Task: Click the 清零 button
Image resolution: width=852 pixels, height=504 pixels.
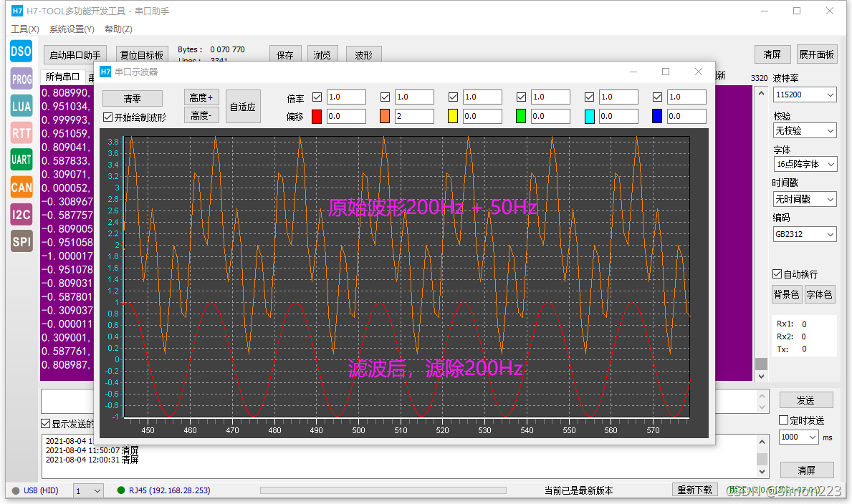Action: coord(132,98)
